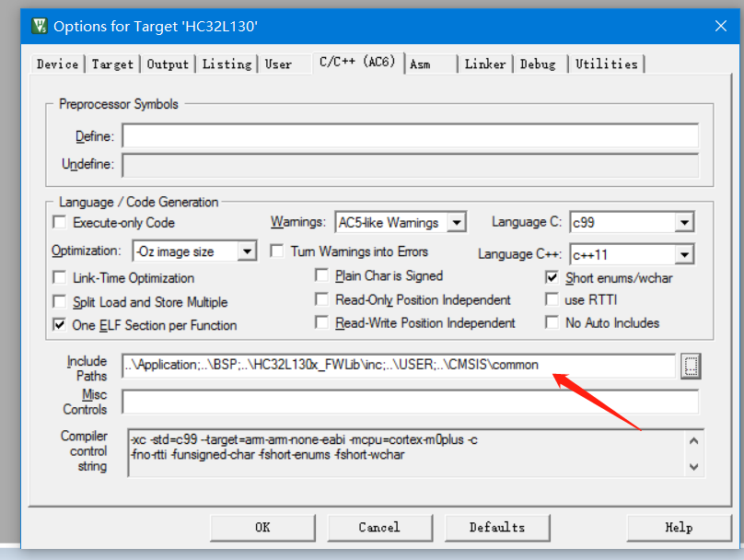Uncheck Short enums/wchar option
Image resolution: width=744 pixels, height=560 pixels.
[x=552, y=277]
